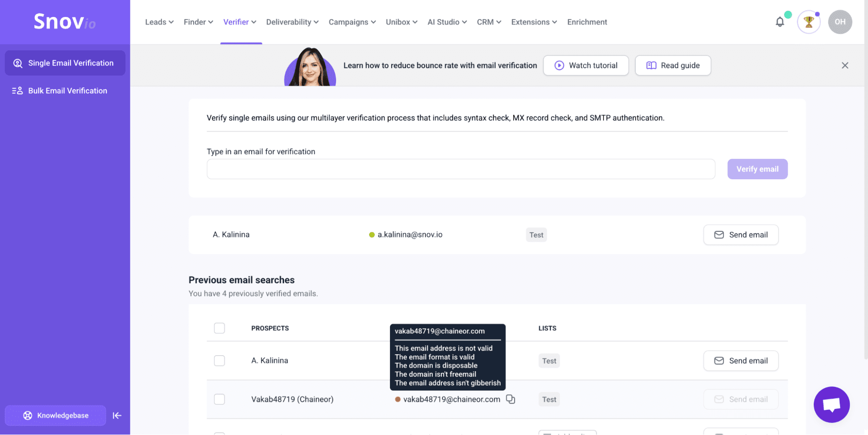868x435 pixels.
Task: Copy vakab48719@chaineor.com email address
Action: (511, 399)
